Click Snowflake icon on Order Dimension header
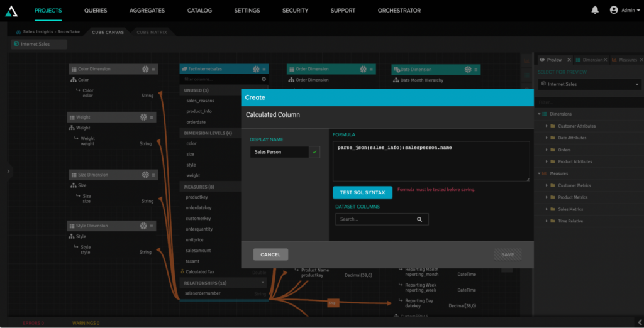Image resolution: width=644 pixels, height=328 pixels. coord(364,69)
